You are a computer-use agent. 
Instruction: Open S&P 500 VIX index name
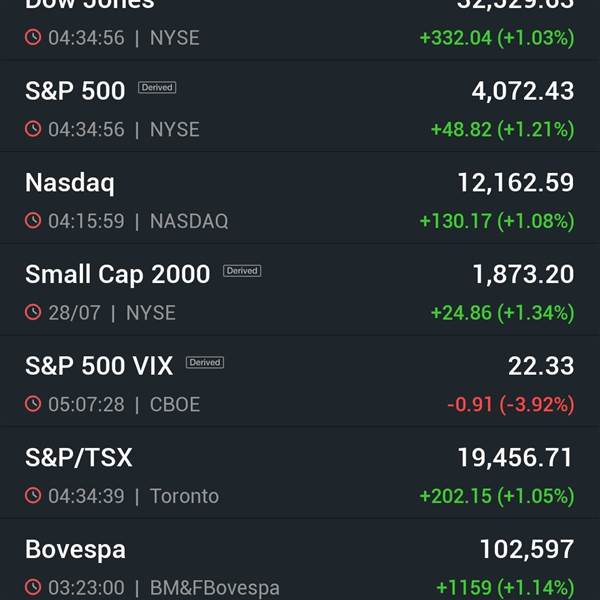99,366
